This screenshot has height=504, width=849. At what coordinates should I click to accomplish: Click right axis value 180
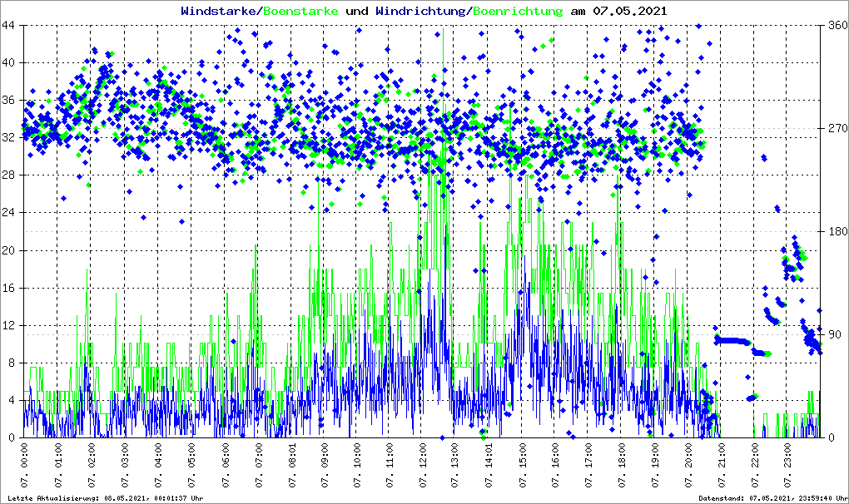point(838,231)
